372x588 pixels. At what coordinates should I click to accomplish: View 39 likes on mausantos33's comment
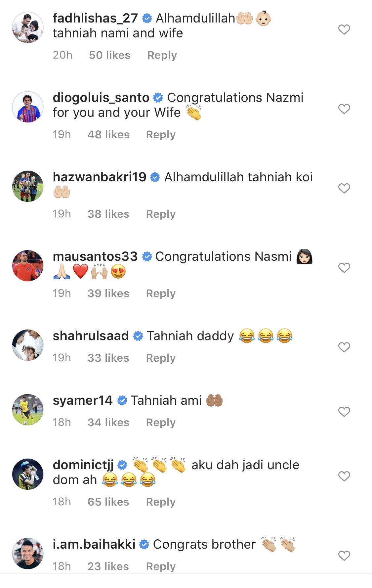point(108,294)
